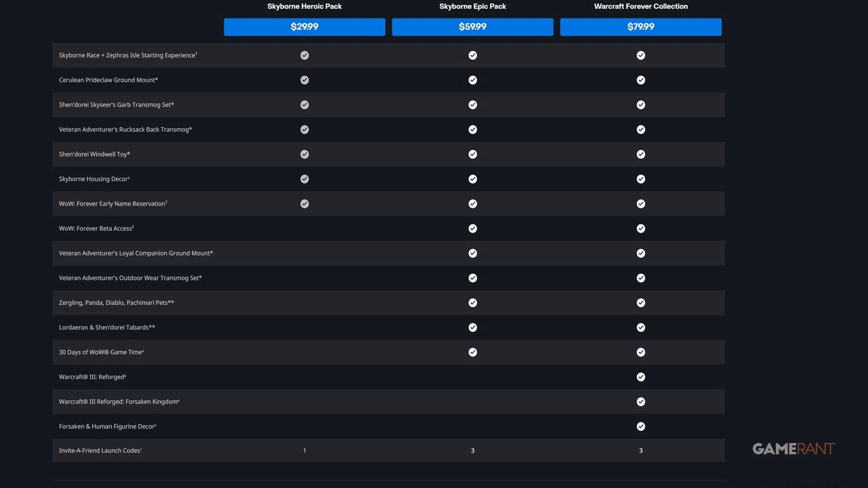
Task: Click Forever Collection checkmark for Loyal Companion Ground Mount
Action: [641, 253]
